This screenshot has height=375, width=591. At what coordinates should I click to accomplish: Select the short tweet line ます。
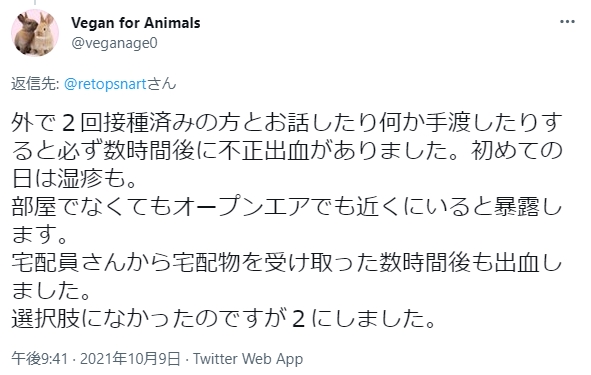(x=40, y=234)
